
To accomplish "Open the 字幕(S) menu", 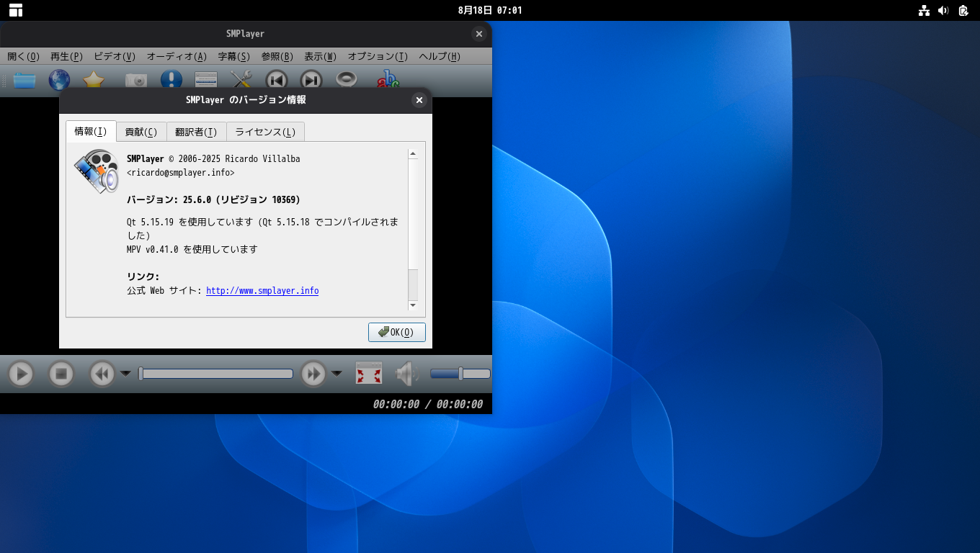I will tap(234, 56).
